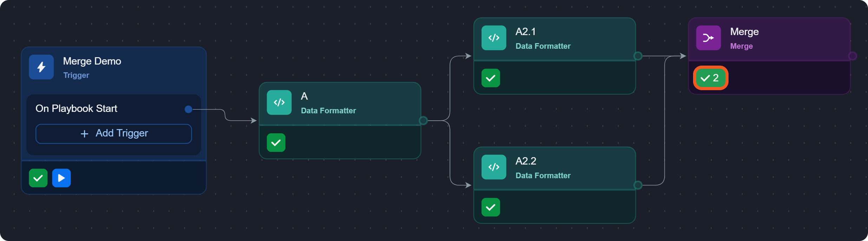Click the Add Trigger button
The height and width of the screenshot is (241, 868).
(113, 134)
